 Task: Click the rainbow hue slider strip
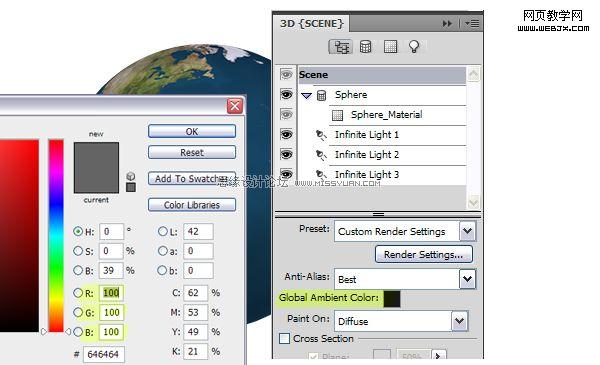(56, 236)
